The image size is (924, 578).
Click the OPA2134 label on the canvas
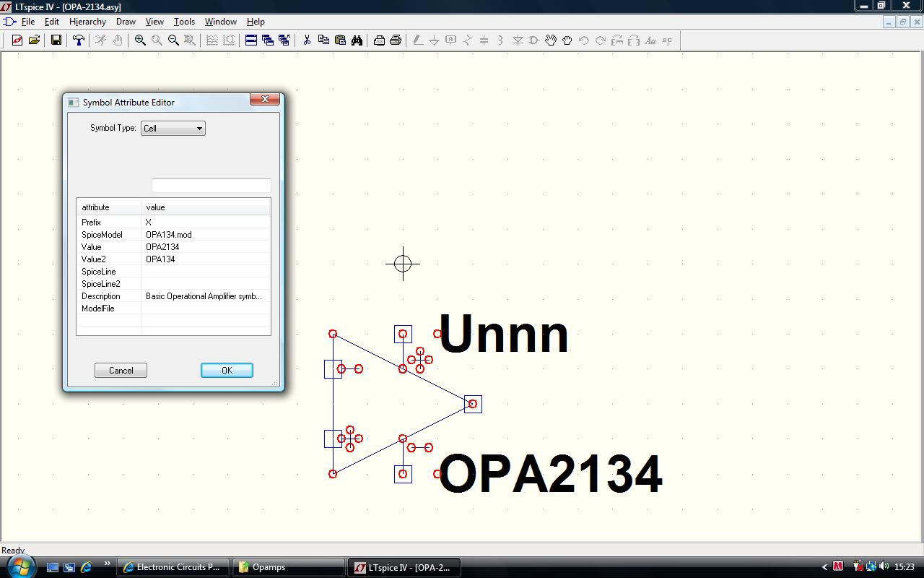pos(550,474)
